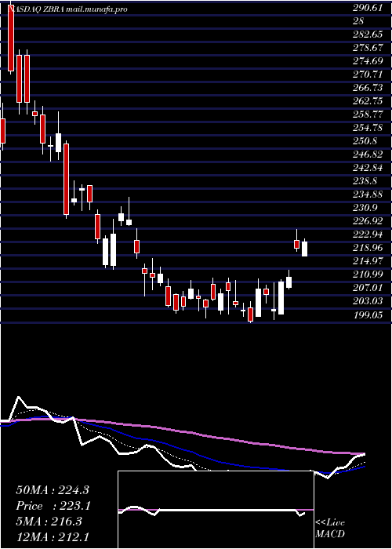Click the 234.88 price axis label

(x=367, y=194)
